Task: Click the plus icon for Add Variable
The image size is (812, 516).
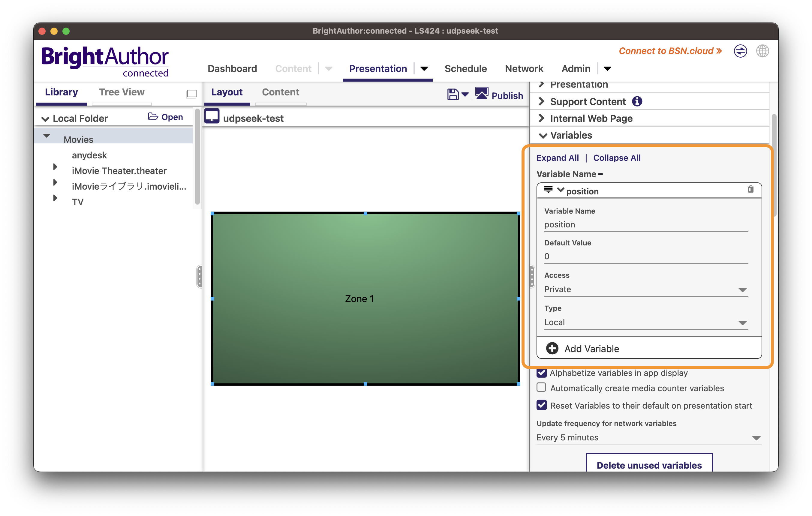Action: pyautogui.click(x=552, y=348)
